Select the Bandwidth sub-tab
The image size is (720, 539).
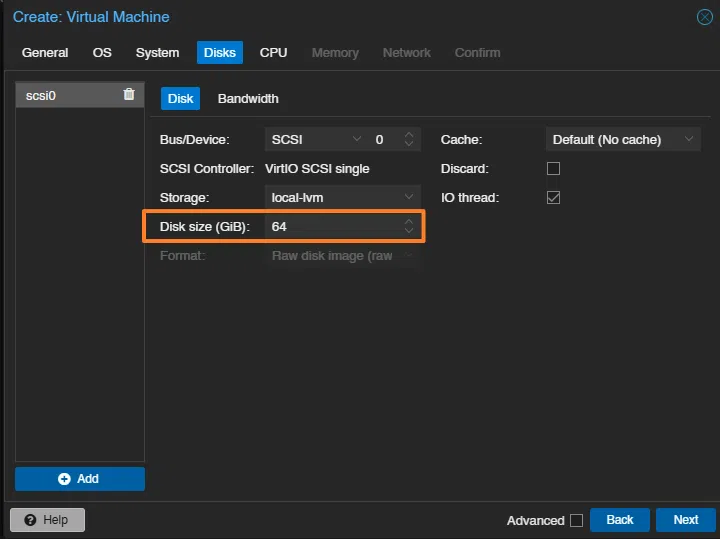click(x=248, y=99)
